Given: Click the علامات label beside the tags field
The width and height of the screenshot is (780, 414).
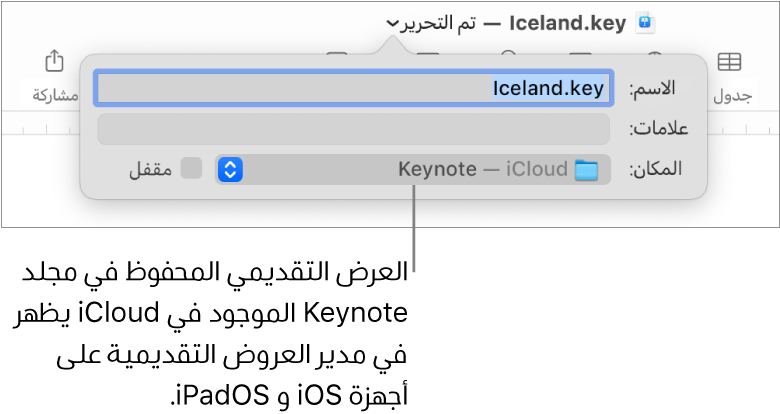Looking at the screenshot, I should (655, 130).
